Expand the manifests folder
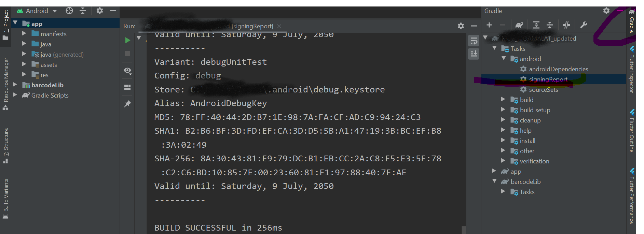 (24, 33)
